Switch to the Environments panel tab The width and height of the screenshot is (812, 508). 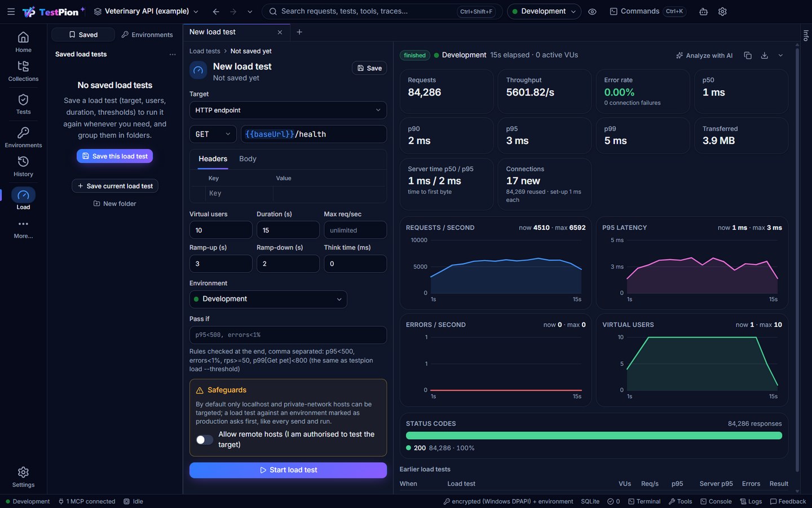(147, 34)
